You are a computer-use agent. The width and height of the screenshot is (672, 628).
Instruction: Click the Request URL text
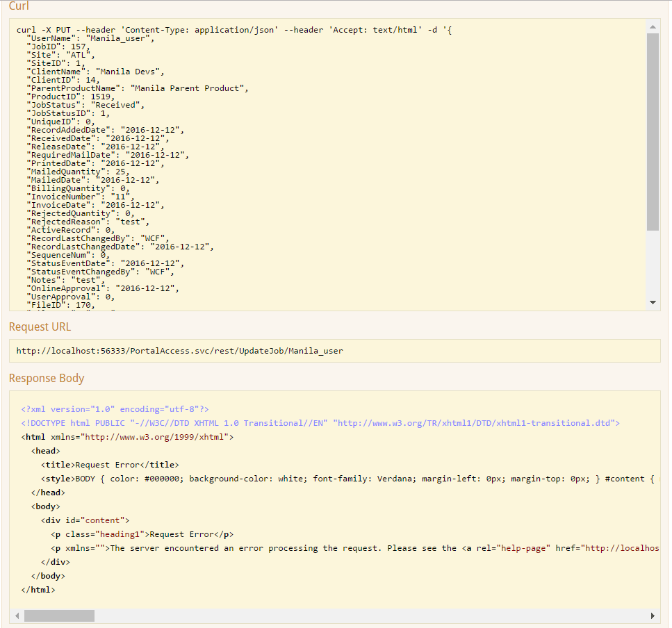(179, 351)
